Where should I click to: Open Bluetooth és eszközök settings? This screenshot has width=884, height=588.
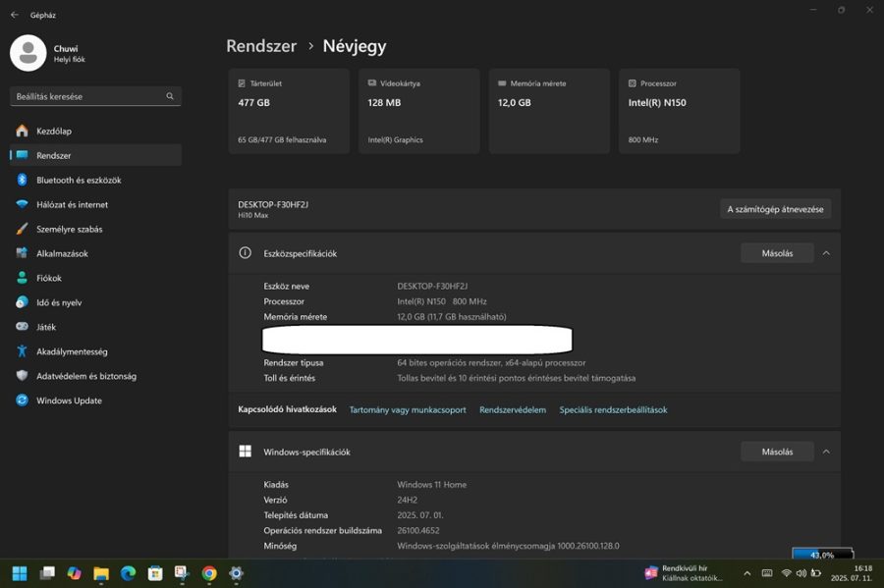79,180
